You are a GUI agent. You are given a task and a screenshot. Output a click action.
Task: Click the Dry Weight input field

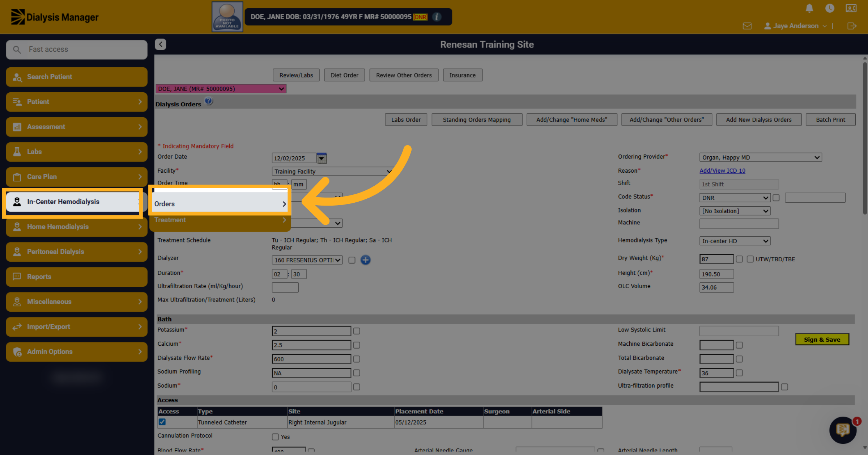(x=716, y=259)
